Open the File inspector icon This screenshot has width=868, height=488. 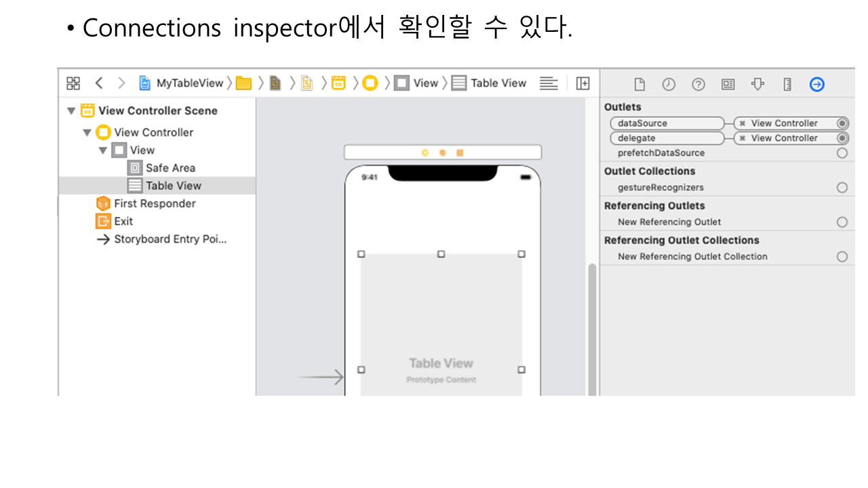pyautogui.click(x=639, y=84)
